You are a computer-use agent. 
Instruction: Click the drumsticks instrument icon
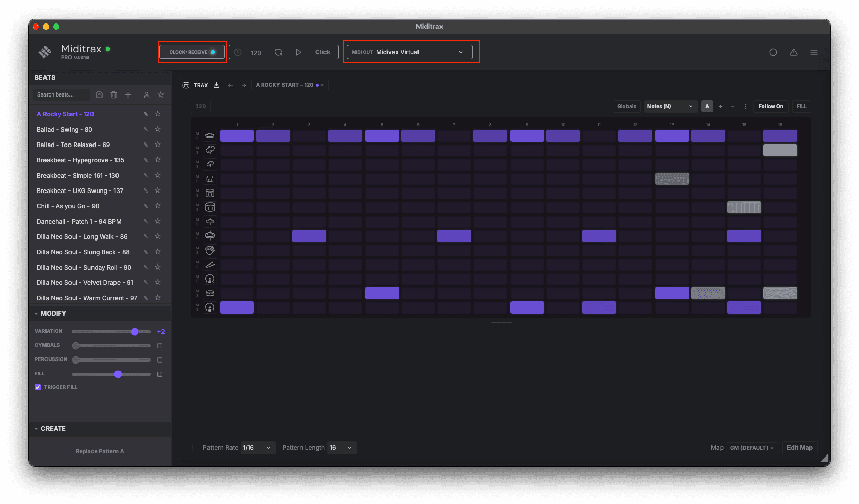[x=210, y=265]
